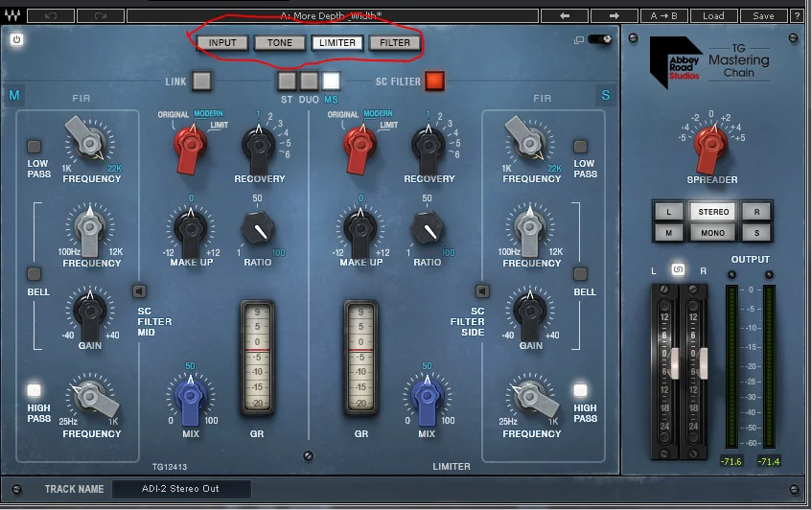Open the FILTER module tab

click(395, 42)
